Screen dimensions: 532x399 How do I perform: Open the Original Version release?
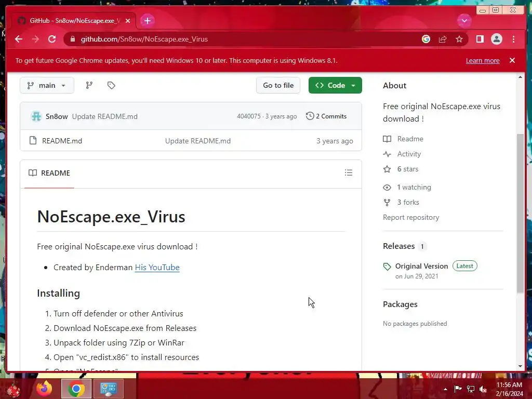421,266
